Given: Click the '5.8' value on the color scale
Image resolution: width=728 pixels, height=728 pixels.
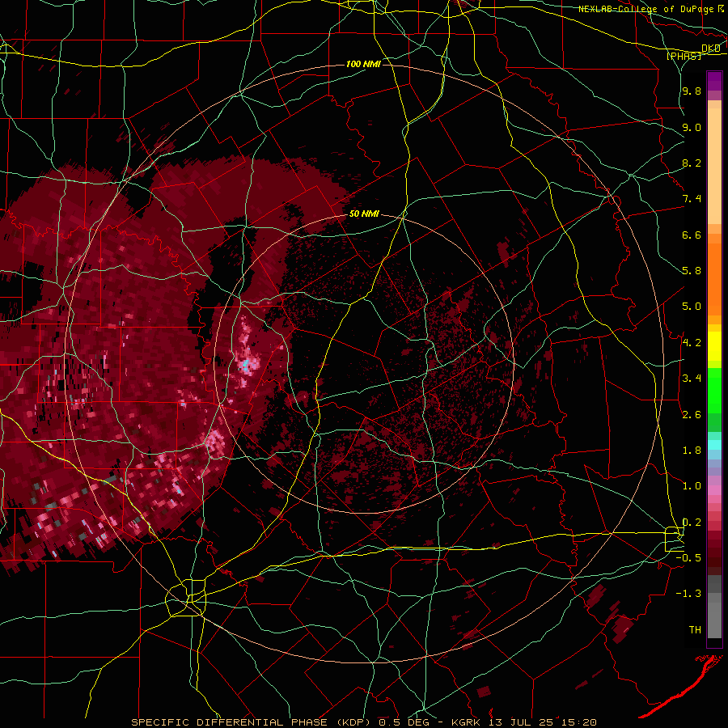Looking at the screenshot, I should click(692, 271).
